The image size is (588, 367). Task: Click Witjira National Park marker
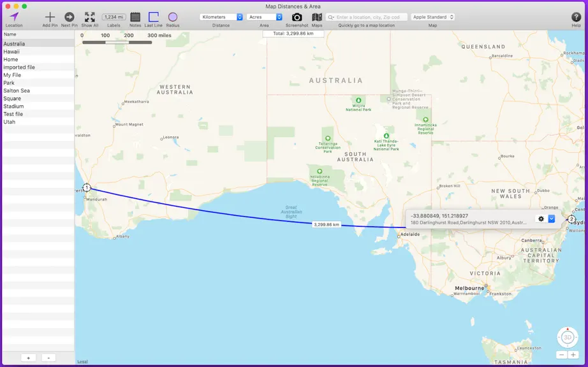pyautogui.click(x=358, y=101)
